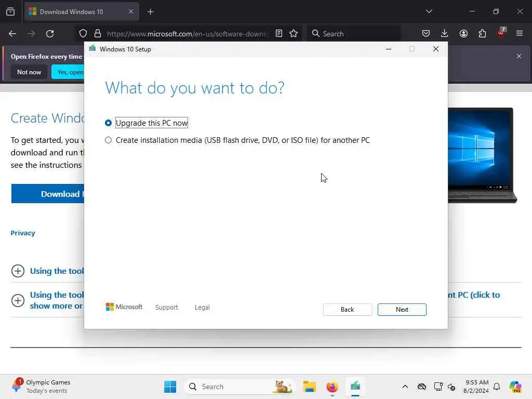
Task: Click 'Yes, open' in the Firefox notification bar
Action: (68, 72)
